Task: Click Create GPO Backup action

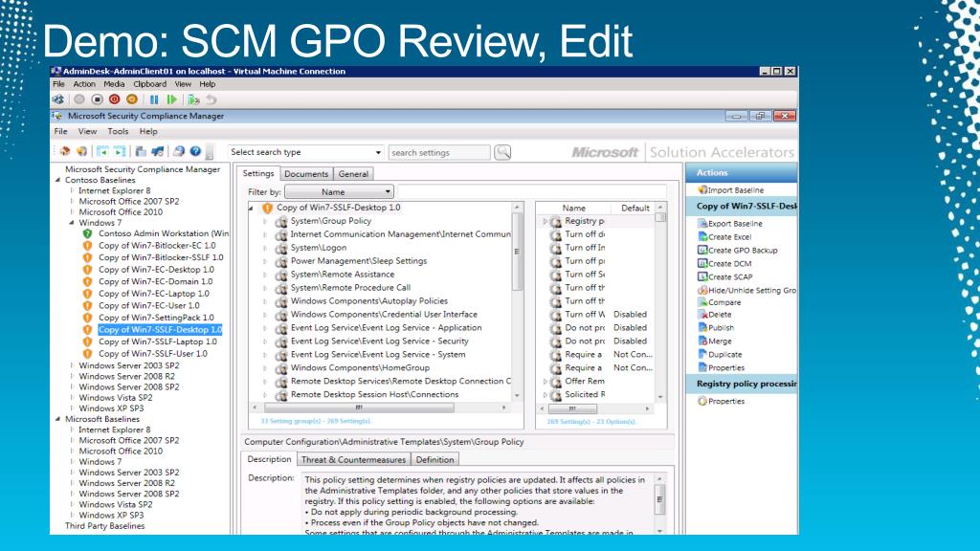Action: point(738,250)
